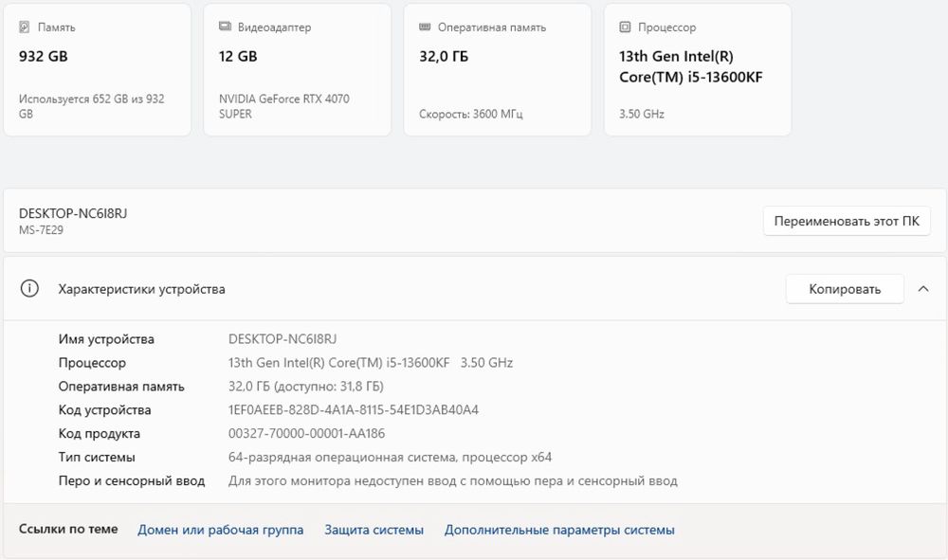
Task: Open the Оперативная память card showing 32,0 ГБ
Action: pos(498,69)
